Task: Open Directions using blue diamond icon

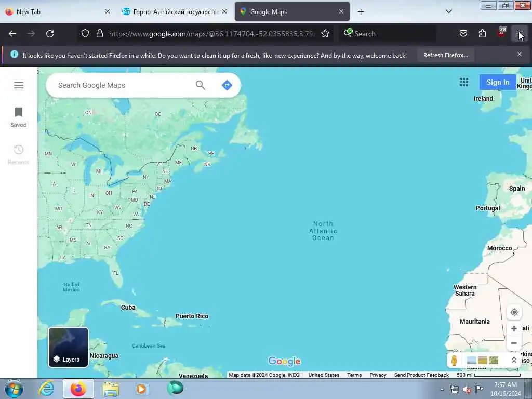Action: (227, 85)
